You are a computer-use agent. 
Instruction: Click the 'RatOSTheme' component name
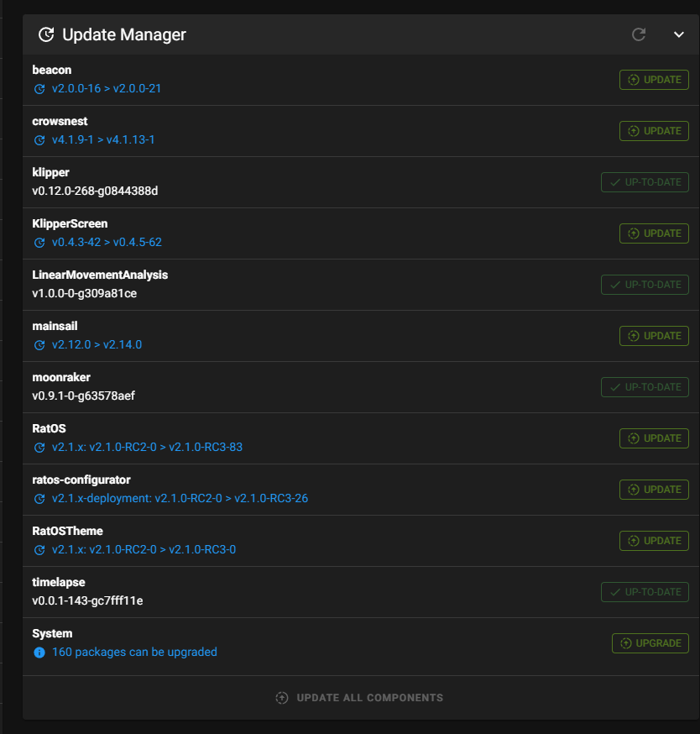(68, 532)
